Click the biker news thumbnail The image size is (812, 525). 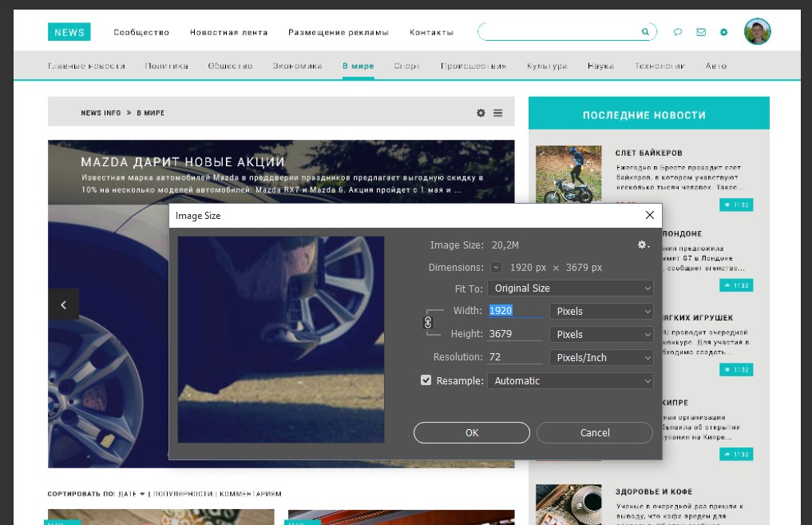point(568,173)
